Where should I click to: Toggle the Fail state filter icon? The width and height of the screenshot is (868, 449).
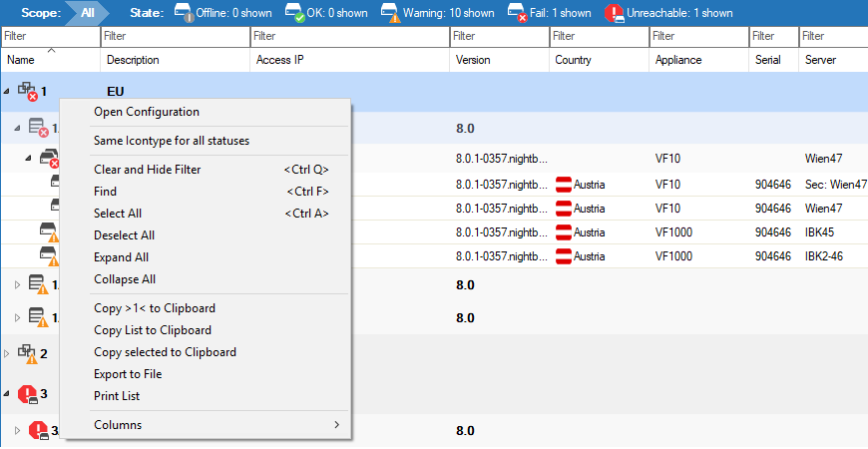(x=517, y=12)
